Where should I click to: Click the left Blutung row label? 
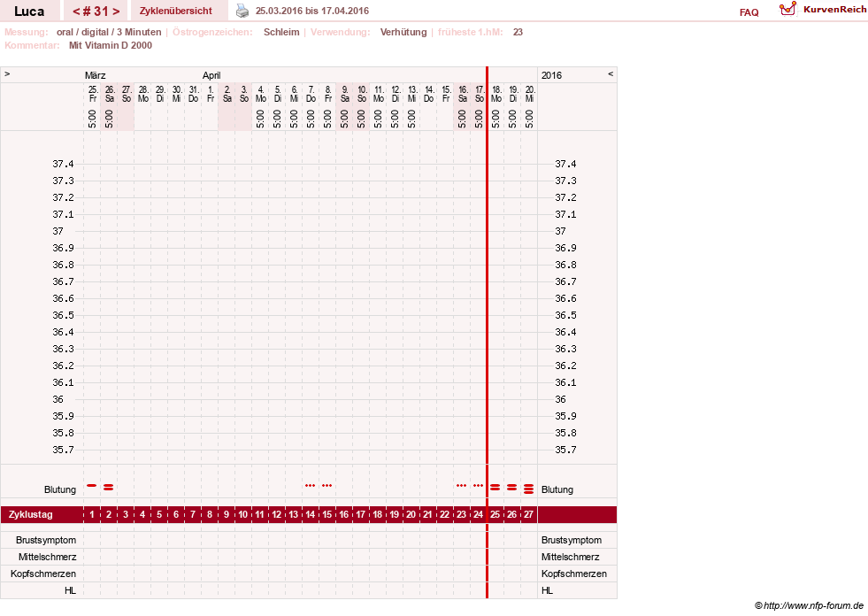click(x=60, y=489)
